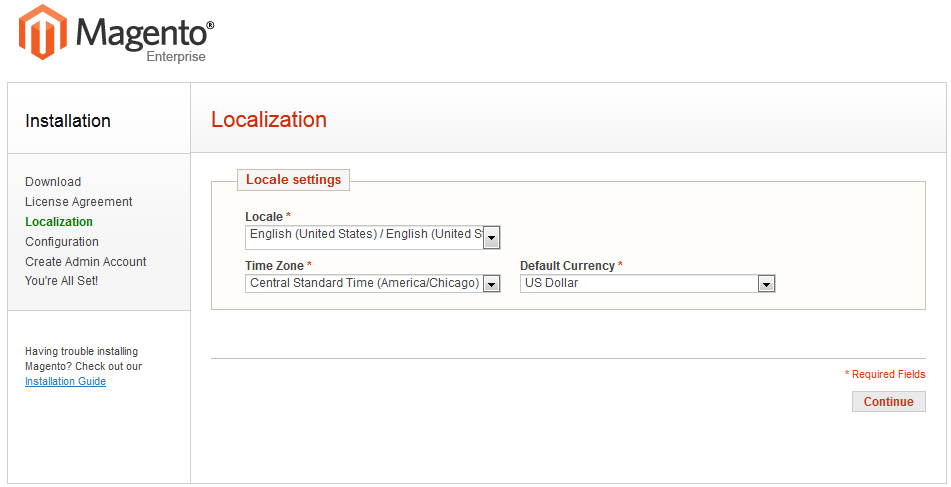Open the Locale dropdown showing English (United States)

coord(365,235)
